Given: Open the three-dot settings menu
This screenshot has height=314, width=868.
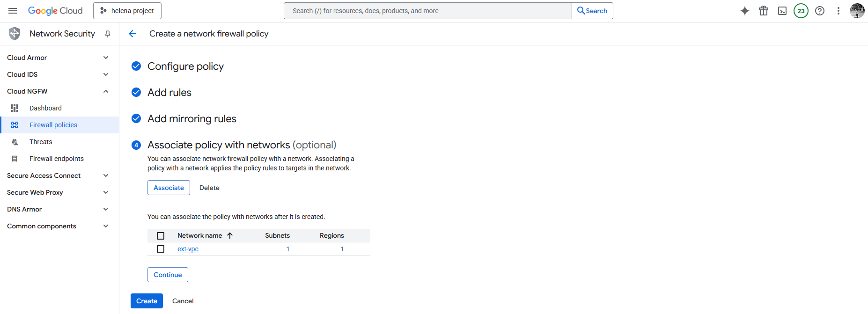Looking at the screenshot, I should pos(839,11).
